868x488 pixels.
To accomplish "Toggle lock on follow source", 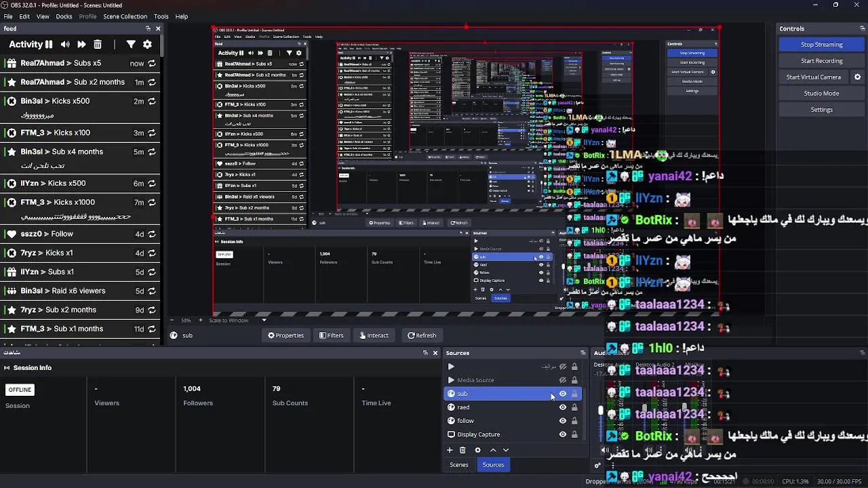I will 574,421.
